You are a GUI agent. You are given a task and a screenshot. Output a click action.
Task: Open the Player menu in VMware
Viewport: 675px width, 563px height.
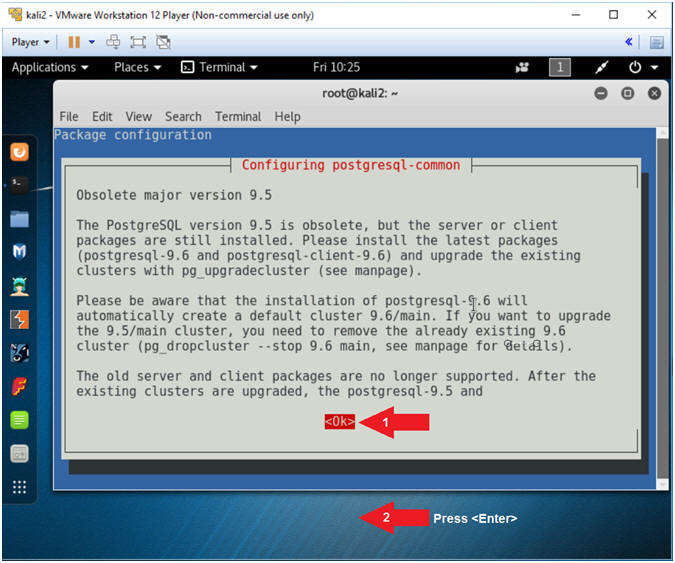click(x=30, y=42)
